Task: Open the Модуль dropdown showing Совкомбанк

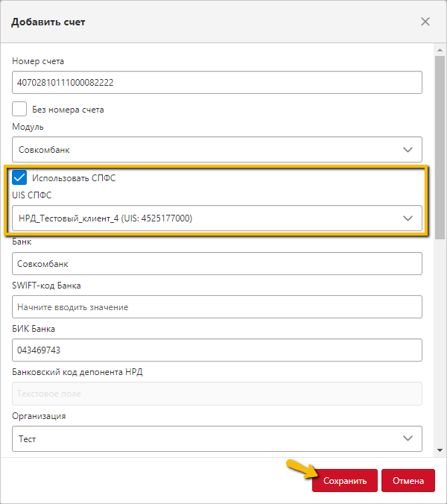Action: (x=217, y=149)
